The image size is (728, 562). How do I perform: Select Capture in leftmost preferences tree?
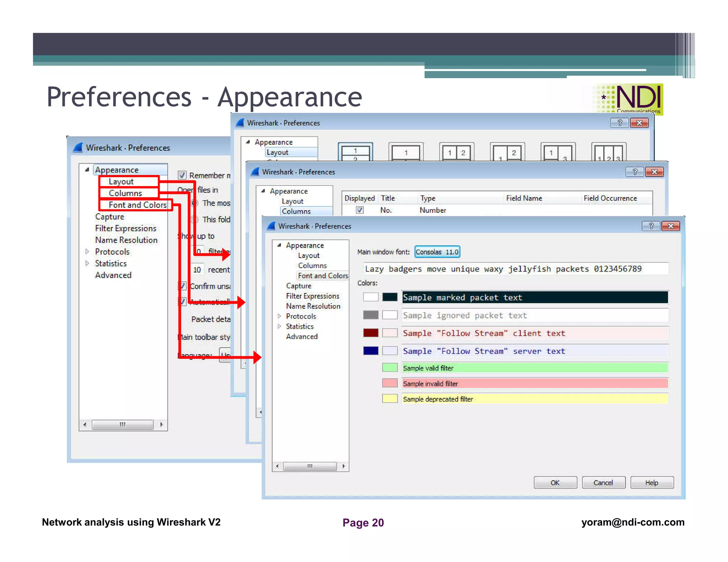point(109,217)
